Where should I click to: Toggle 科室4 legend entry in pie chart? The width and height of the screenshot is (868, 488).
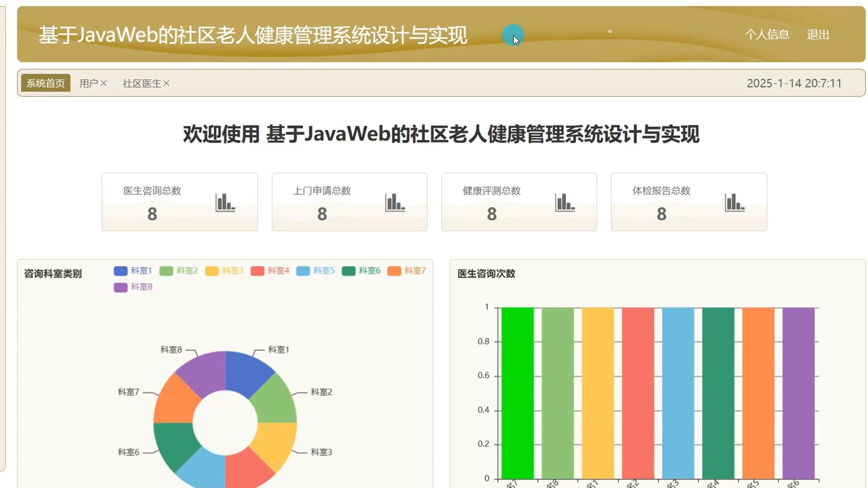pyautogui.click(x=270, y=271)
